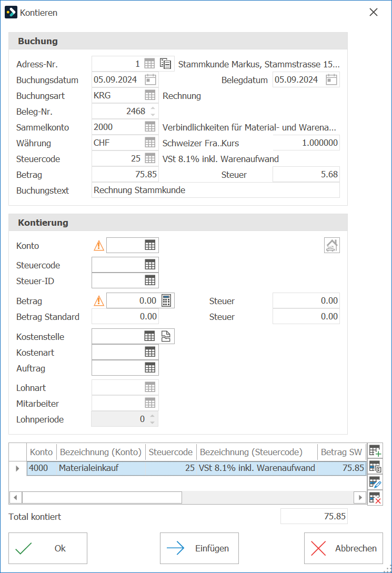This screenshot has width=392, height=573.
Task: Click the warning triangle next to Betrag
Action: point(98,301)
